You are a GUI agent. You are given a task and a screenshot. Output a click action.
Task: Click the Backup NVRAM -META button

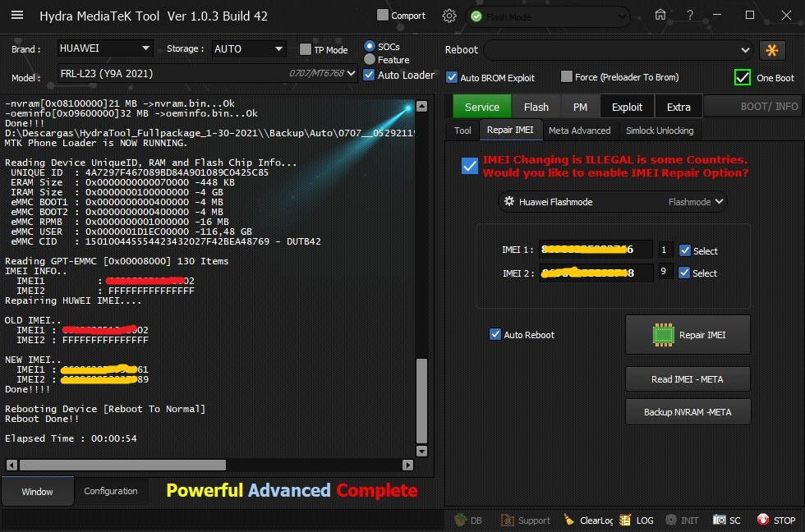click(688, 412)
